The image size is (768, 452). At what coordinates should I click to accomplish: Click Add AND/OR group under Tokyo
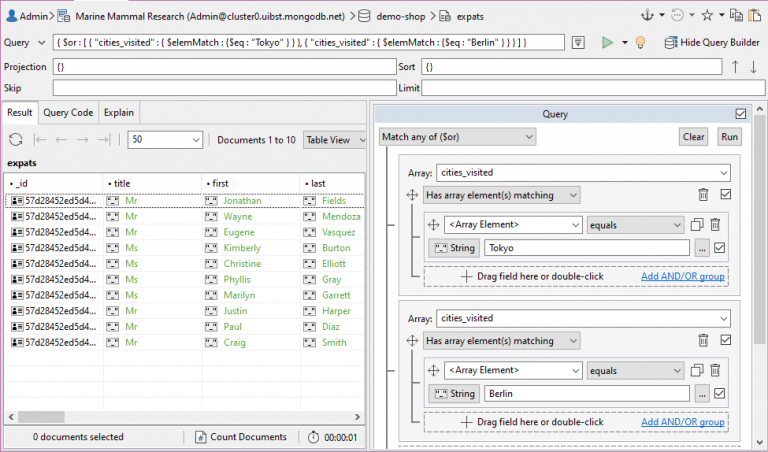click(682, 277)
